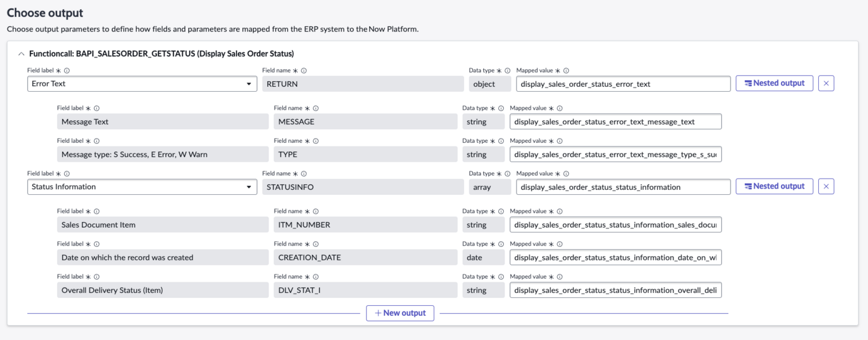Click the array data type box
This screenshot has width=868, height=340.
click(490, 187)
